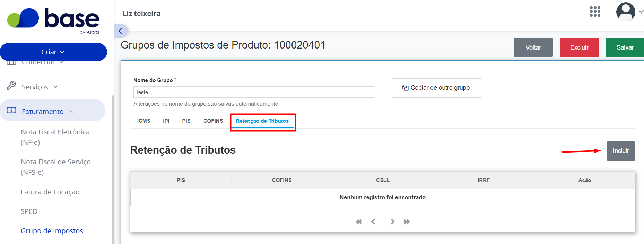
Task: Switch to the COFINS tab
Action: (213, 121)
